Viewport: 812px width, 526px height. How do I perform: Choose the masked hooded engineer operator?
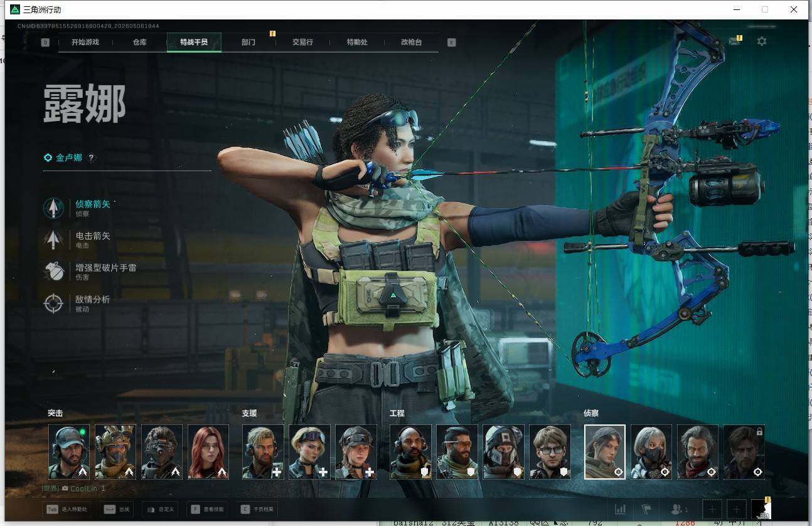(503, 452)
